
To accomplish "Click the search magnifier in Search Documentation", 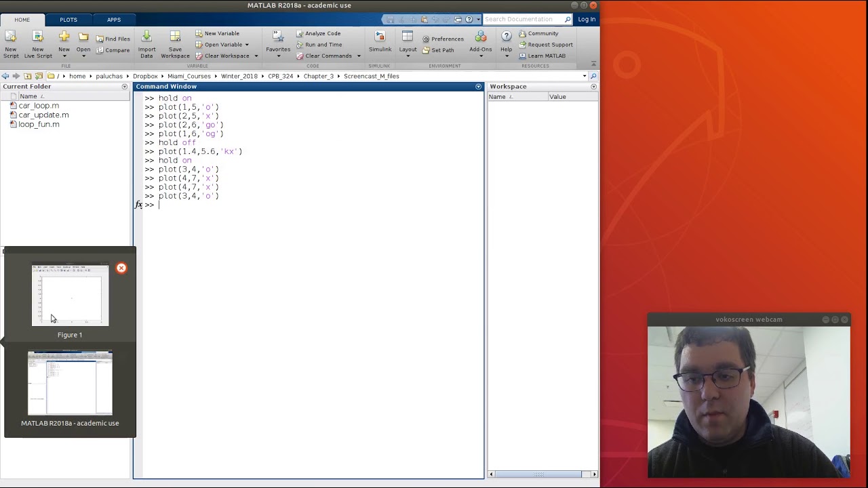I will pos(568,20).
